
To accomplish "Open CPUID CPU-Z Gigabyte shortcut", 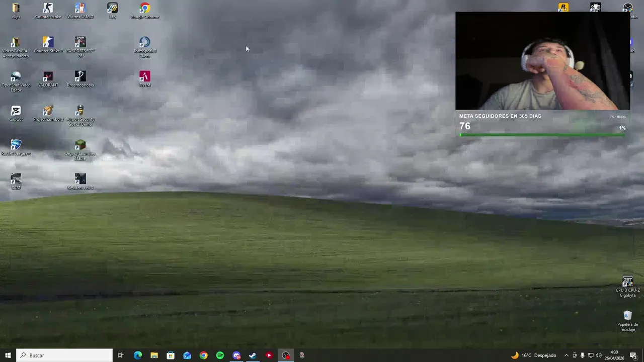I will 627,287.
